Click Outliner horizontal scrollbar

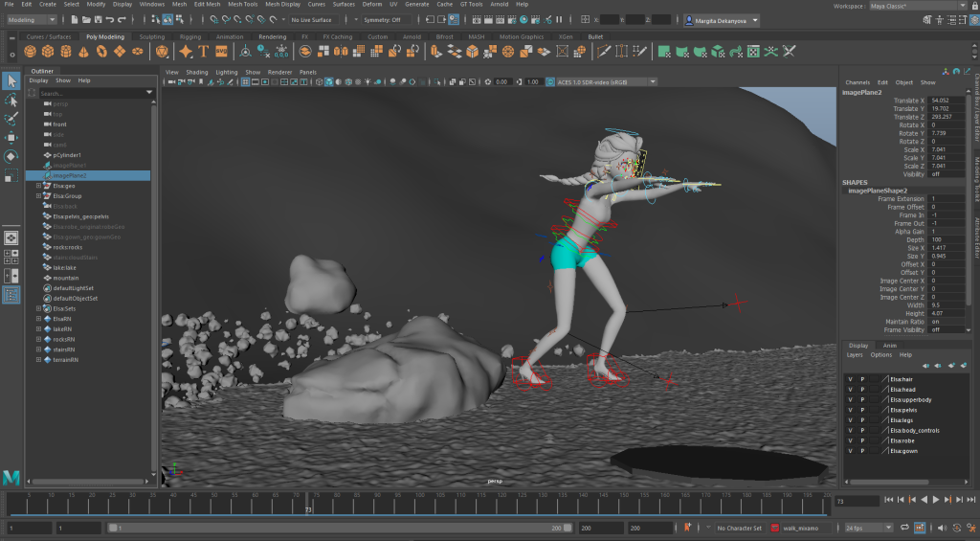coord(89,482)
